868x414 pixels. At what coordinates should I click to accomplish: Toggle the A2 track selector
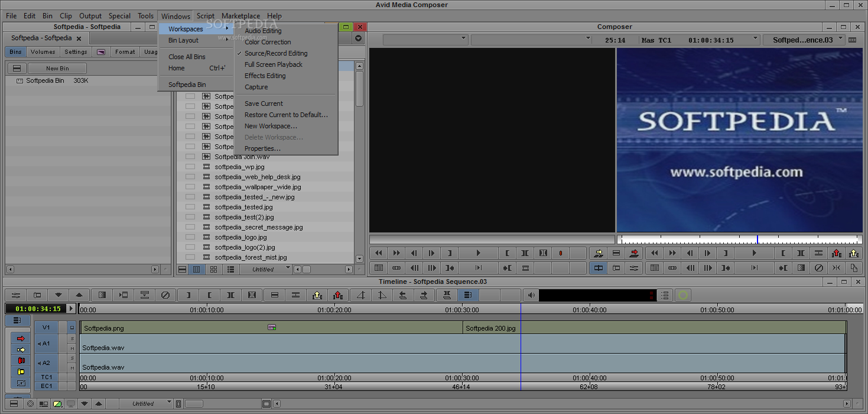pos(46,363)
